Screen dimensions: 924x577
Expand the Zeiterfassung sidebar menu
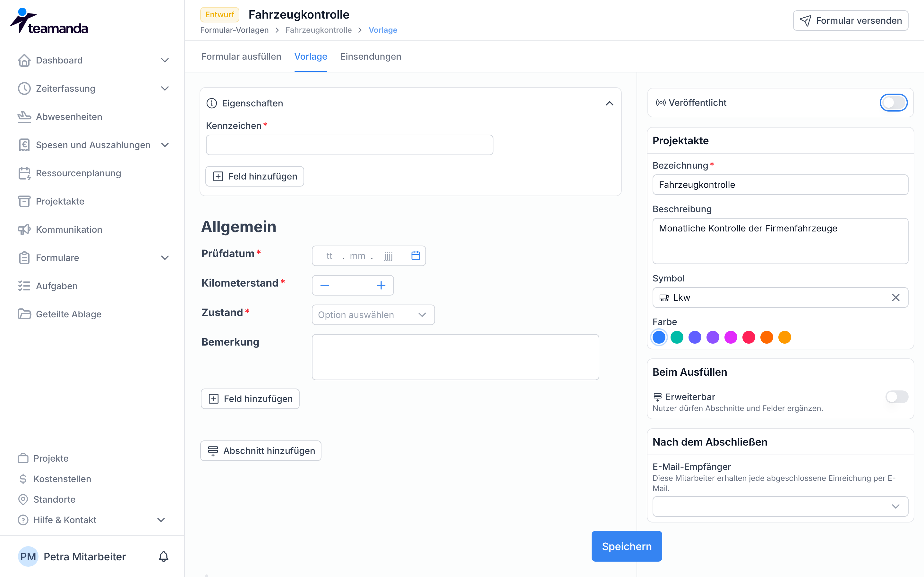click(x=93, y=88)
